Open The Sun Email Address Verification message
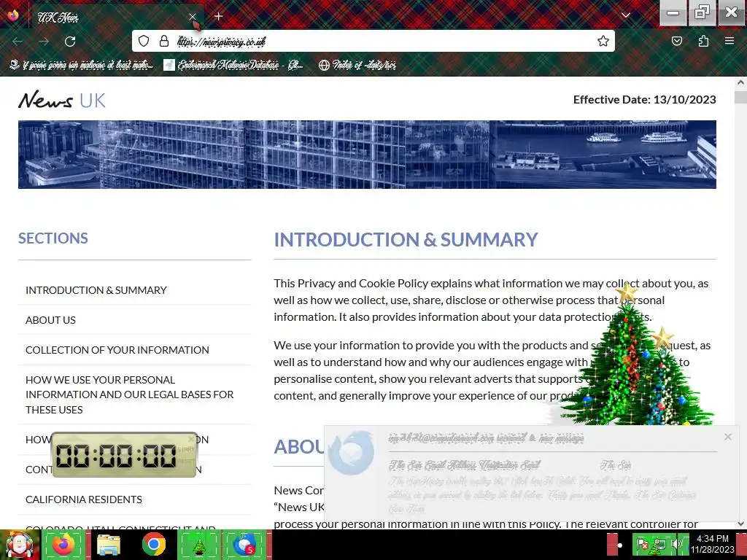The height and width of the screenshot is (560, 747). tap(465, 465)
